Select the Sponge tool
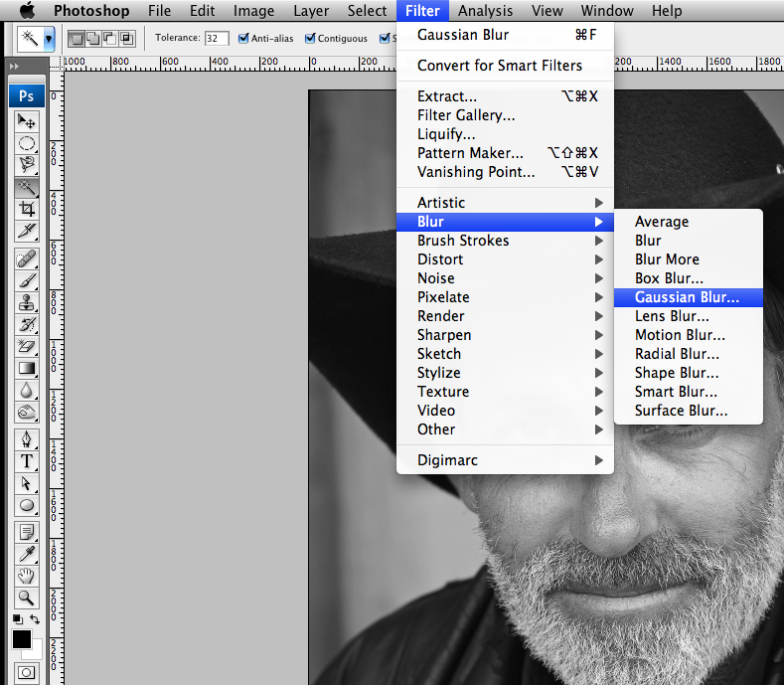Image resolution: width=784 pixels, height=685 pixels. click(26, 413)
